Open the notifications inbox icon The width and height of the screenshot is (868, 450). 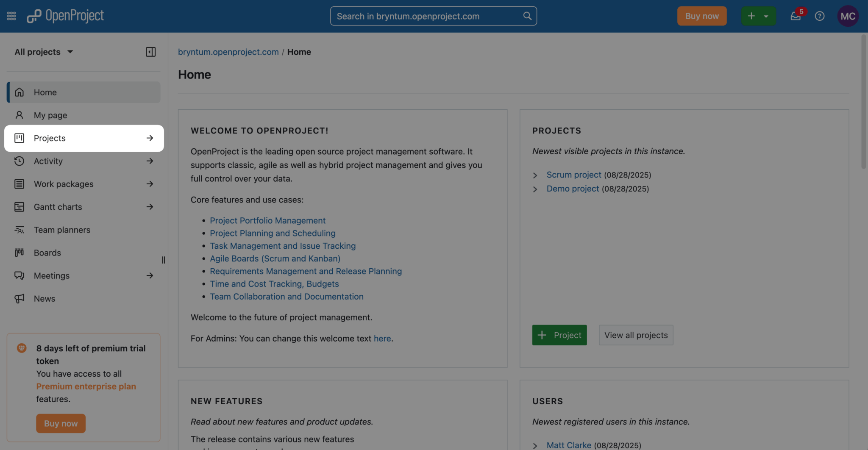point(796,16)
